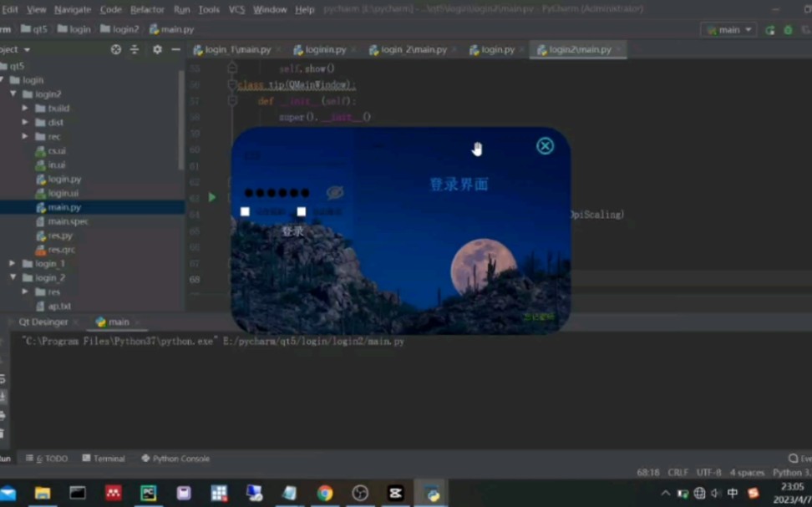
Task: Select login.ui in project tree
Action: coord(63,193)
